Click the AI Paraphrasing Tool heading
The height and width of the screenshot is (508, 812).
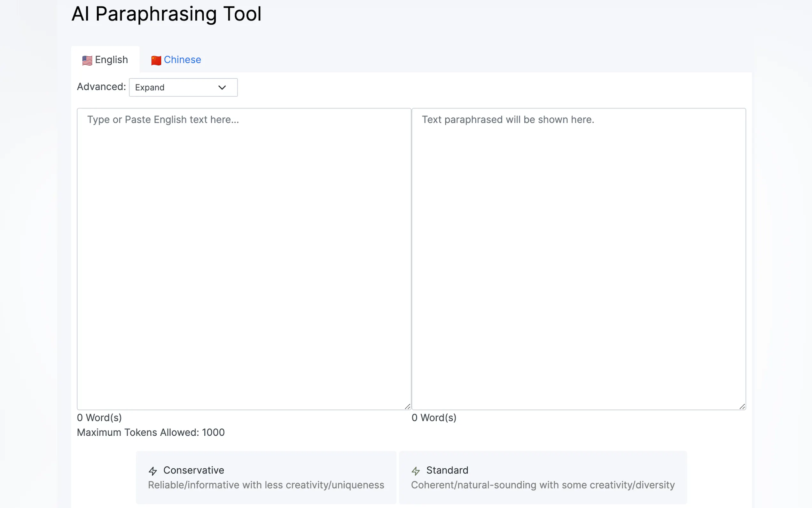click(x=166, y=14)
